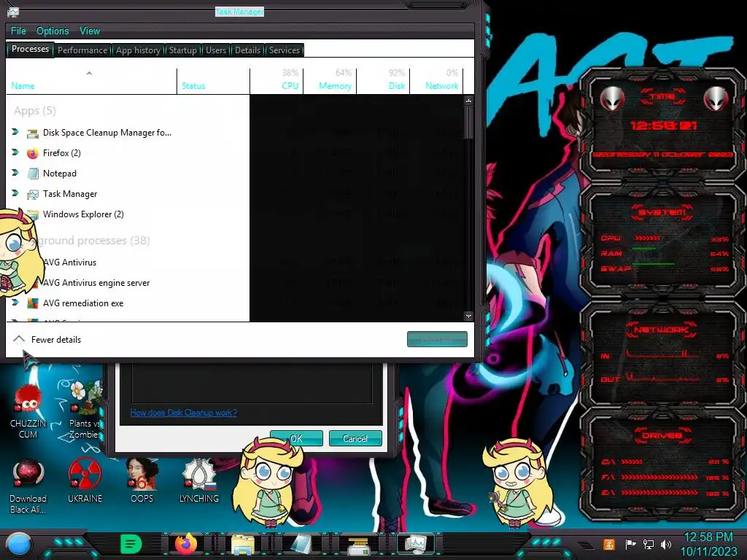Select the Download Black Ali... desktop icon
The height and width of the screenshot is (560, 747).
28,486
